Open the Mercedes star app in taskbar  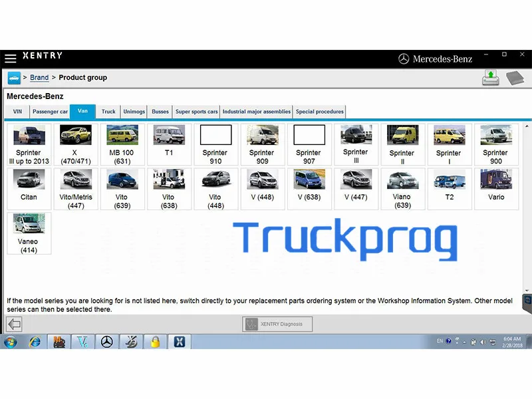(x=107, y=342)
